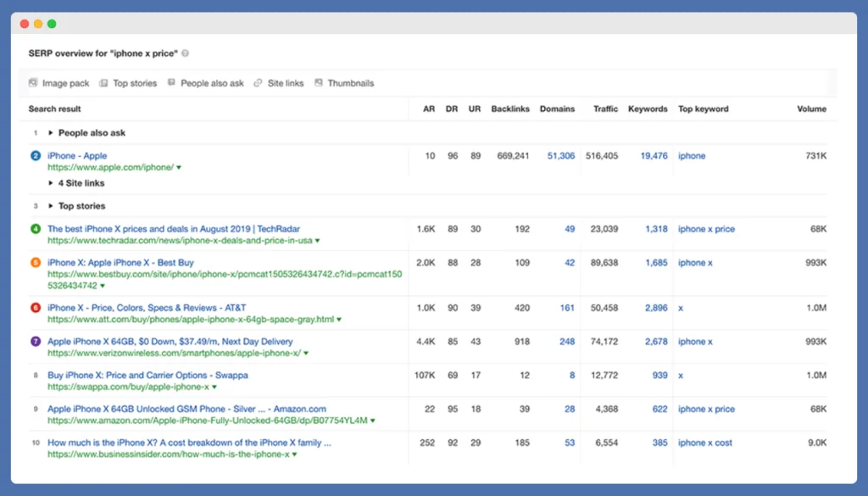Expand the People also ask row

click(x=53, y=132)
